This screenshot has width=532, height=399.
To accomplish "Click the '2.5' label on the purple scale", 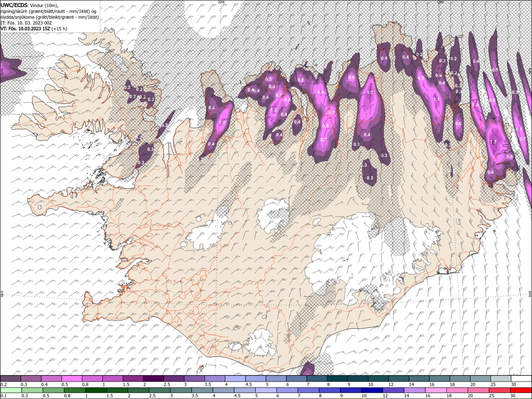I will click(x=167, y=384).
